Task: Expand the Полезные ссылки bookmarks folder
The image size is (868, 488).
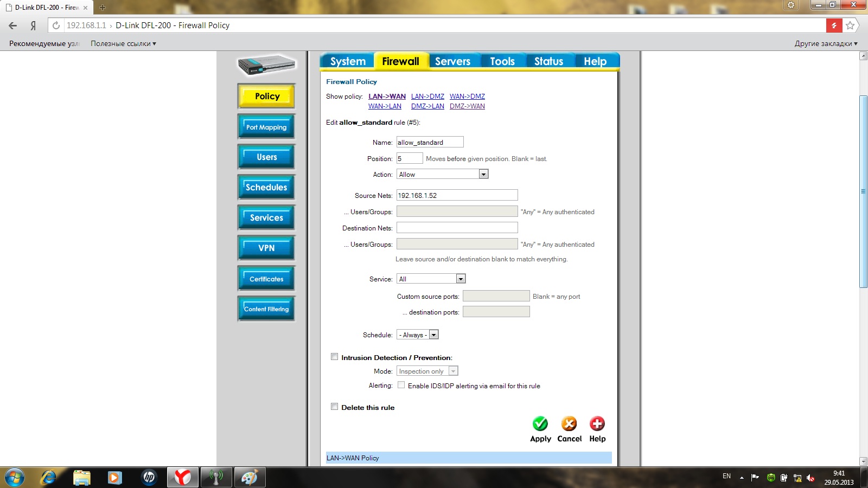Action: click(123, 43)
